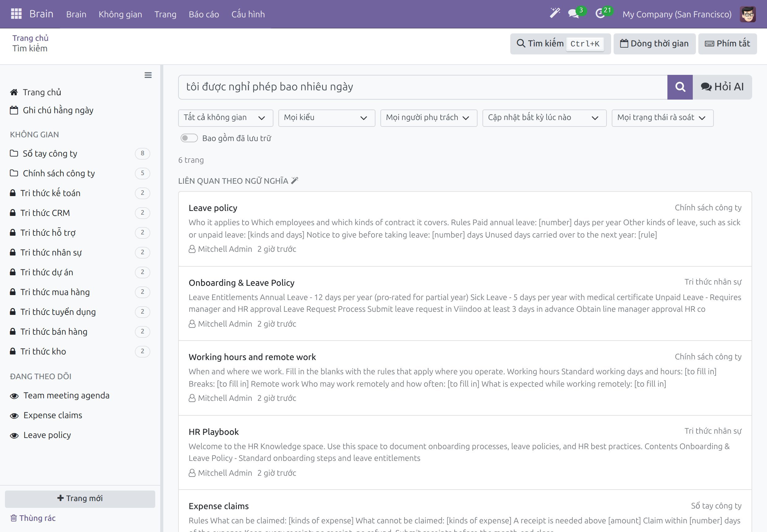Focus the search query input field
Screen dimensions: 767x532
[423, 87]
